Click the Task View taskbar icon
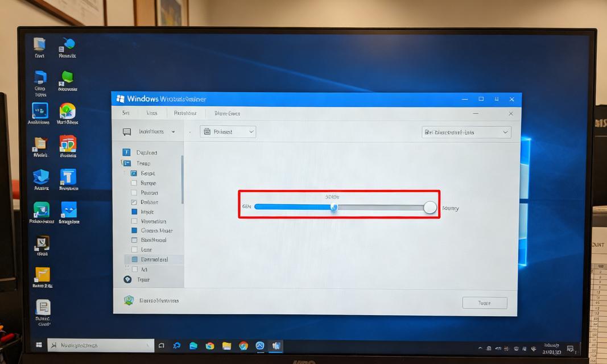The height and width of the screenshot is (364, 607). coord(162,345)
